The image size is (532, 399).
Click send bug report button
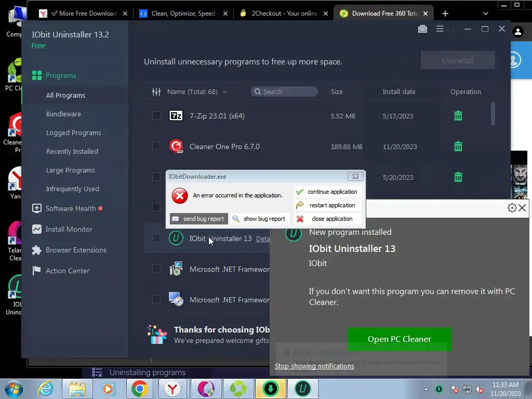(199, 219)
